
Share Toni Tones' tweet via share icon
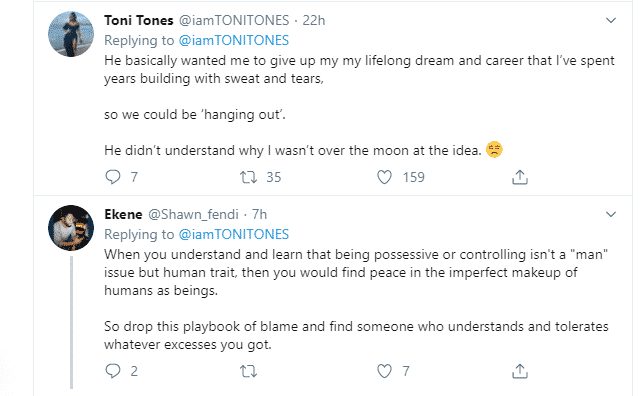click(x=520, y=177)
